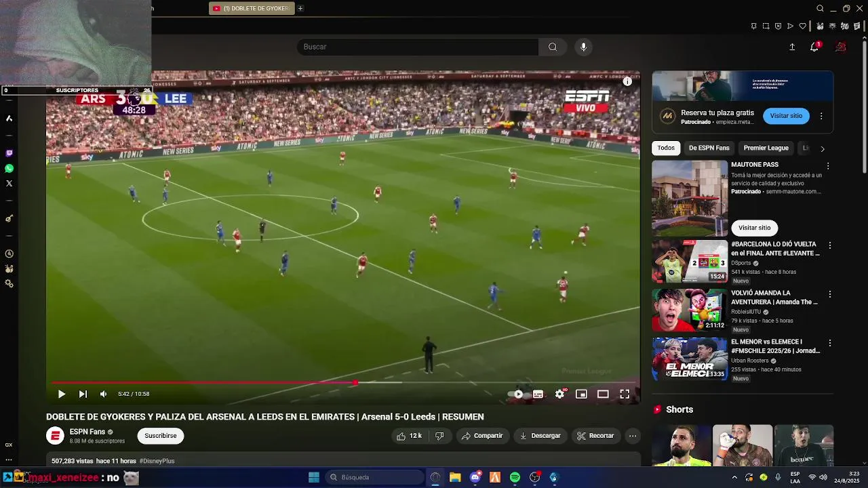
Task: Open sidebar settings gear
Action: tap(9, 283)
